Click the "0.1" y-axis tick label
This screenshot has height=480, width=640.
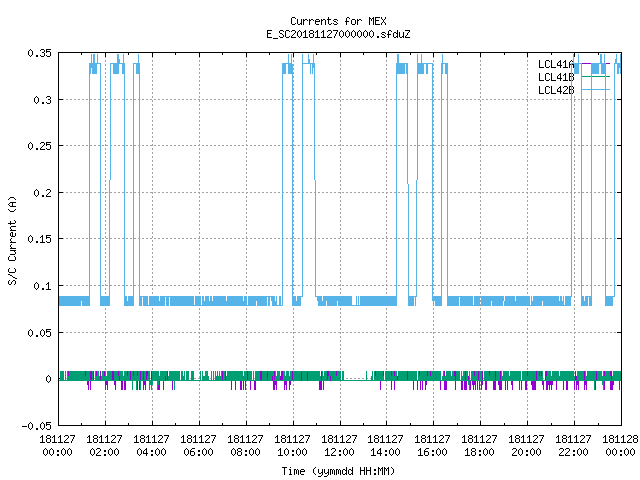43,286
